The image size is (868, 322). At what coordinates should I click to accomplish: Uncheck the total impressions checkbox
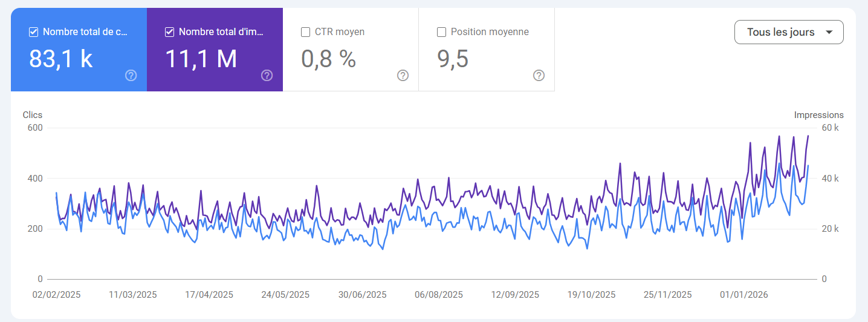pyautogui.click(x=170, y=32)
